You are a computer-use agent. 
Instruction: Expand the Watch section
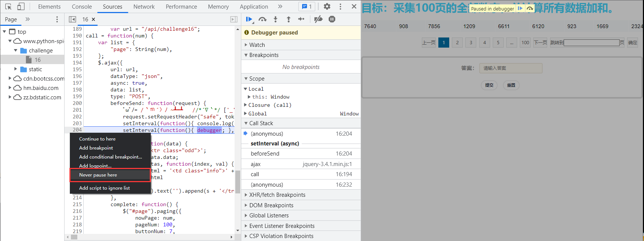click(x=257, y=45)
